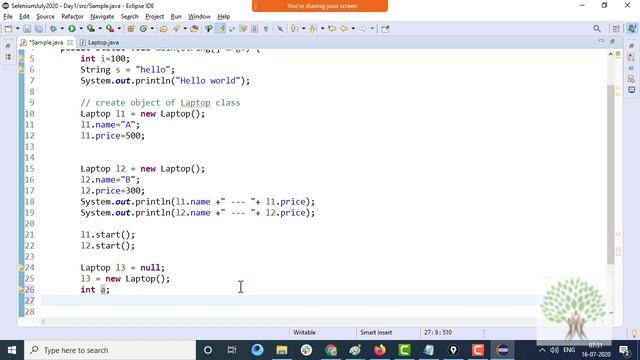This screenshot has height=360, width=640.
Task: Click the Coverage launch icon
Action: click(91, 29)
